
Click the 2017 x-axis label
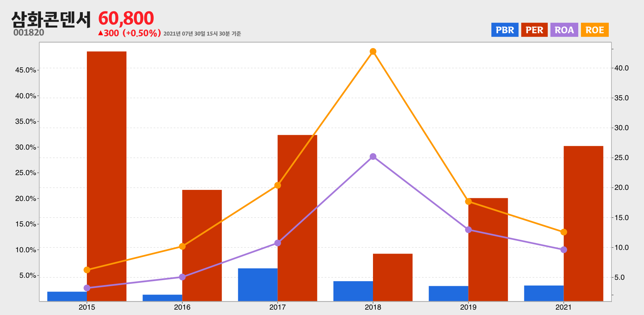coord(278,307)
